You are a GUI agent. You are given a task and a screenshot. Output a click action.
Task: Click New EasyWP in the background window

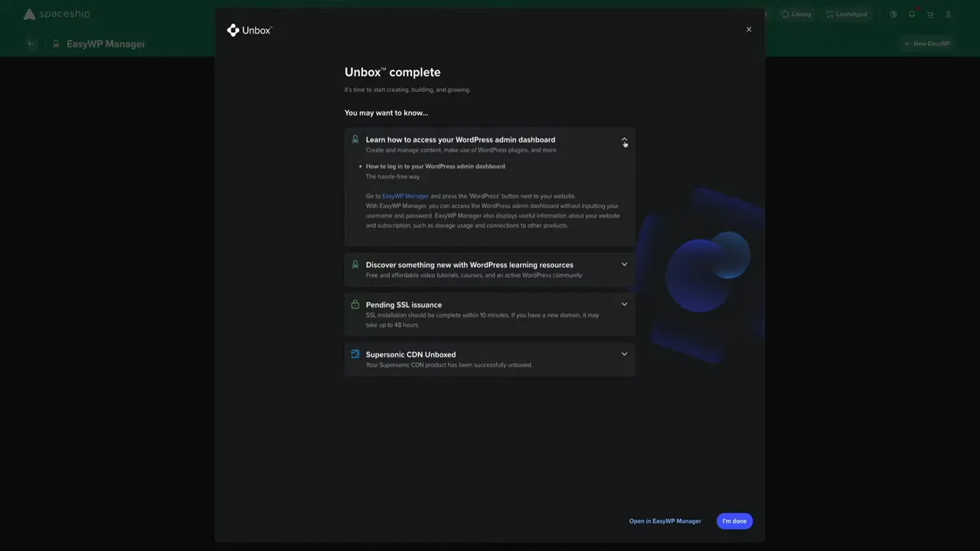926,44
